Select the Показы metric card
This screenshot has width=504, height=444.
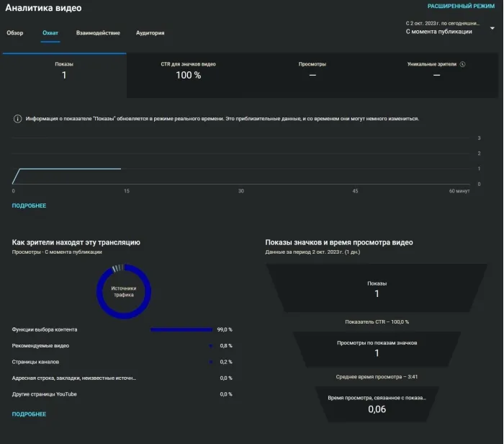coord(64,75)
